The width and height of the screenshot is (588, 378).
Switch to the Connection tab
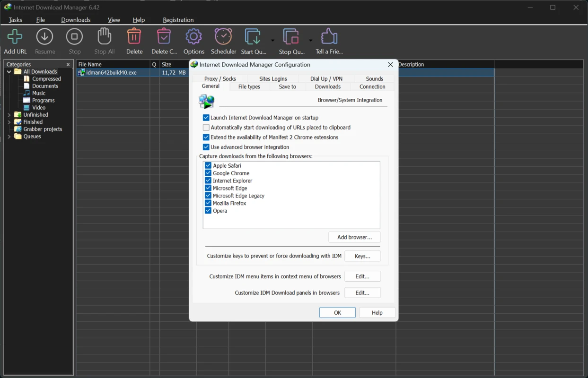372,86
